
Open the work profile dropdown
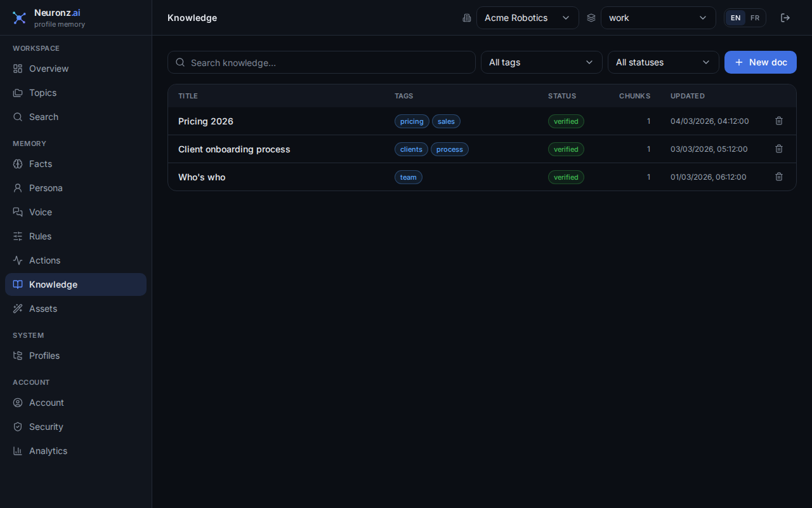pyautogui.click(x=658, y=18)
